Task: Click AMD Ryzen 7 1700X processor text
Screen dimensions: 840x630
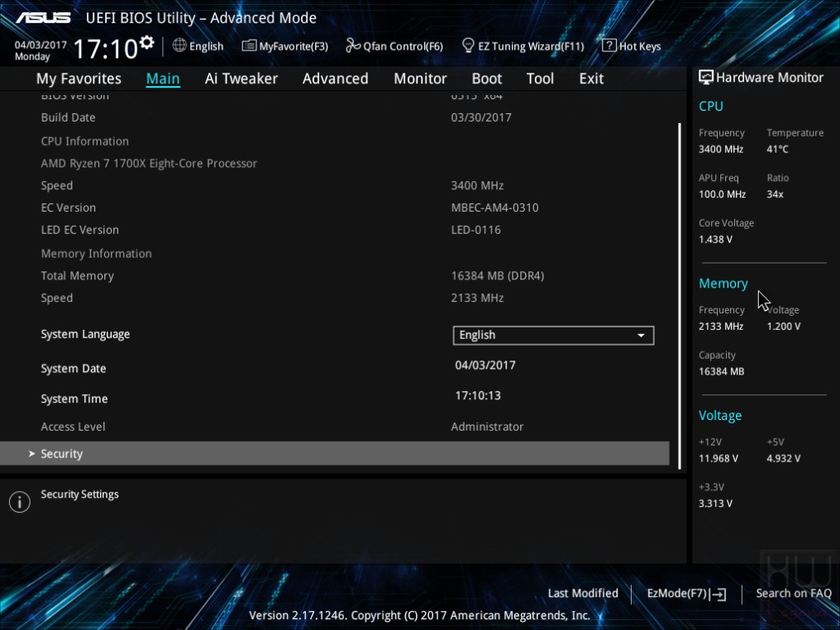Action: click(149, 164)
